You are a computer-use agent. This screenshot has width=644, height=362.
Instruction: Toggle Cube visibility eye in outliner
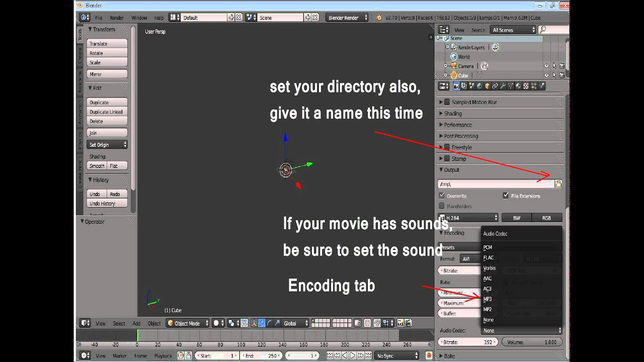[x=546, y=75]
